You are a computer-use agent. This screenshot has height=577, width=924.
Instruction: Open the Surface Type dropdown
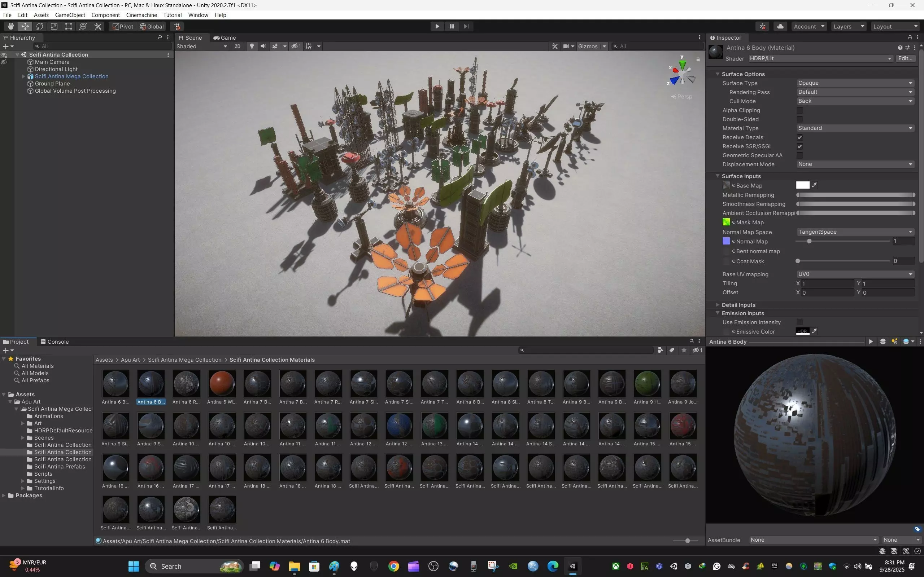tap(854, 83)
